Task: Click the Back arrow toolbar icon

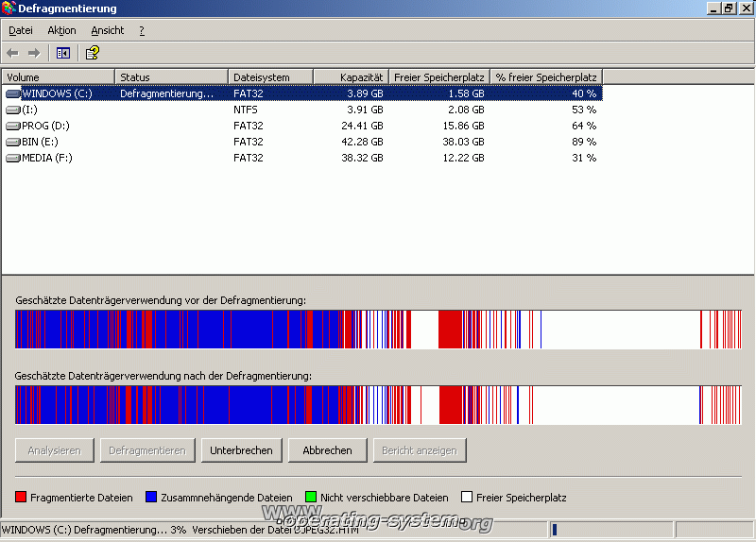Action: [x=12, y=53]
